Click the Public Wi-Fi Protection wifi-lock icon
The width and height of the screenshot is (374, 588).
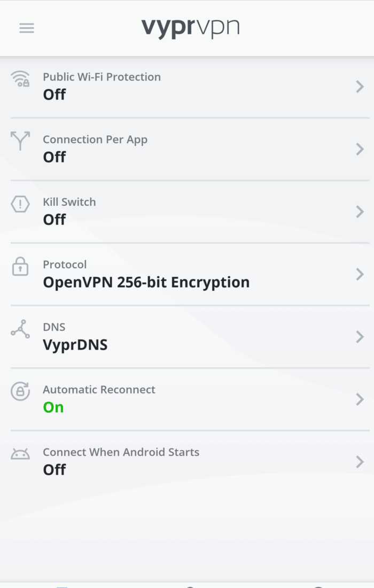(20, 79)
